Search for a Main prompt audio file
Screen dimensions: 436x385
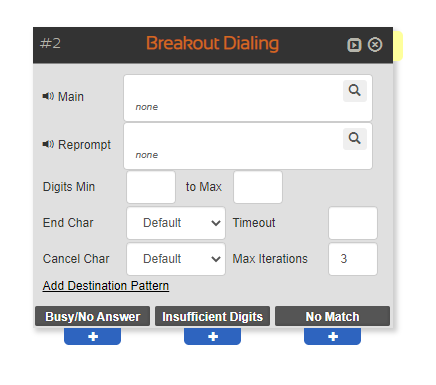pos(355,91)
